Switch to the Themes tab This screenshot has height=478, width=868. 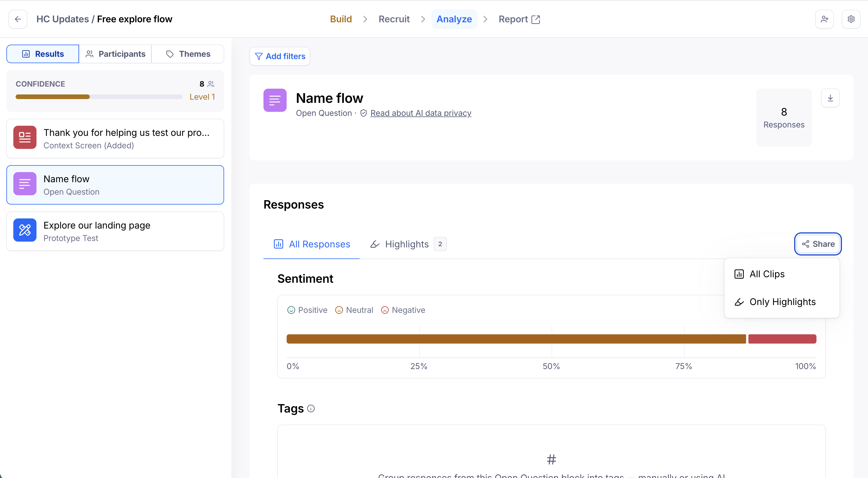tap(188, 54)
